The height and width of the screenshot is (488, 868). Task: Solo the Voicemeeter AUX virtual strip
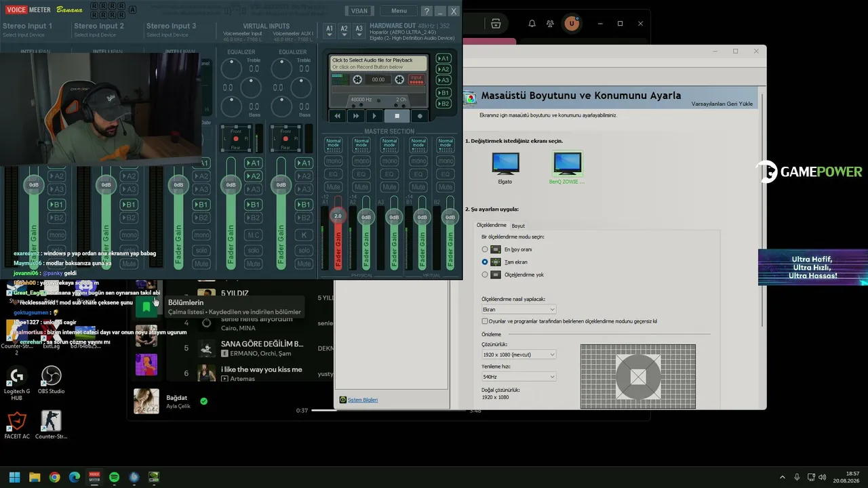click(x=304, y=251)
